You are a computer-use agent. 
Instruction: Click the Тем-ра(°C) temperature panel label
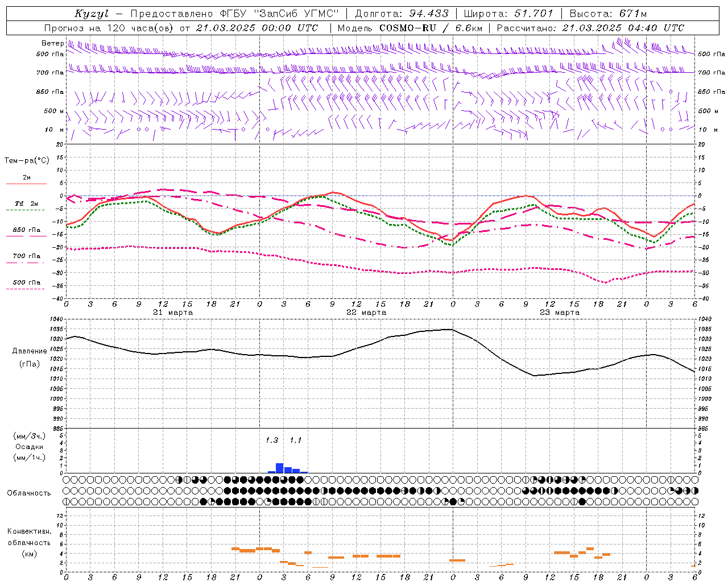pyautogui.click(x=27, y=161)
